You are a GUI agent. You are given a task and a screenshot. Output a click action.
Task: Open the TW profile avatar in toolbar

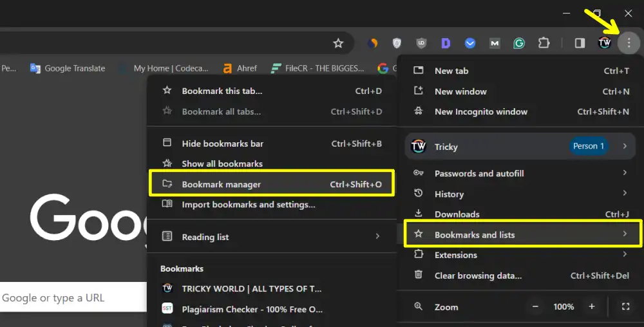coord(604,42)
